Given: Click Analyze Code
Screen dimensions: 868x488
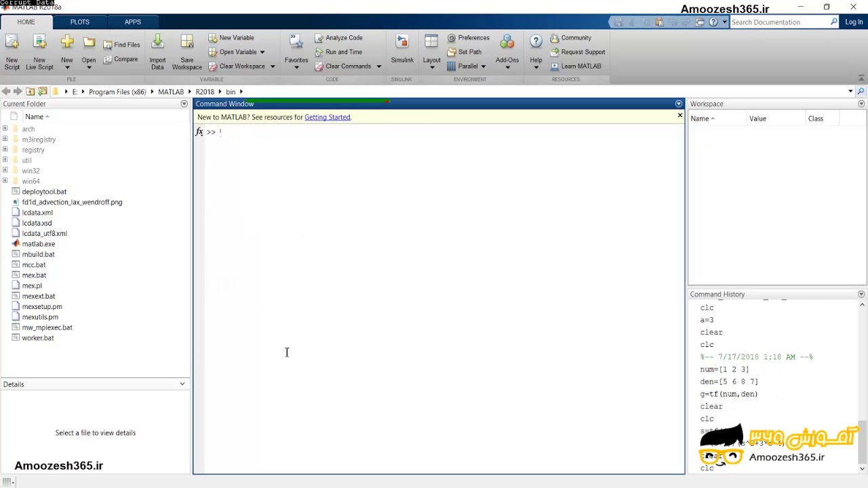Looking at the screenshot, I should point(338,38).
